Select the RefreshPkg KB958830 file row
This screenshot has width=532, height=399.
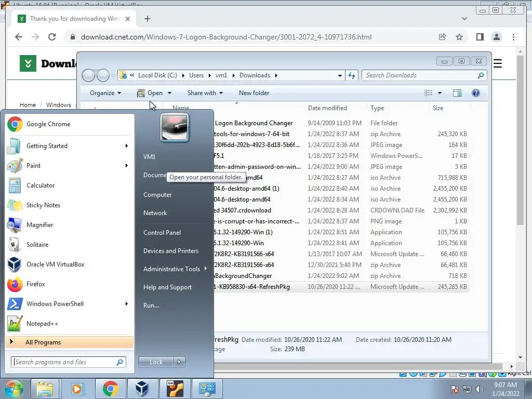[341, 287]
